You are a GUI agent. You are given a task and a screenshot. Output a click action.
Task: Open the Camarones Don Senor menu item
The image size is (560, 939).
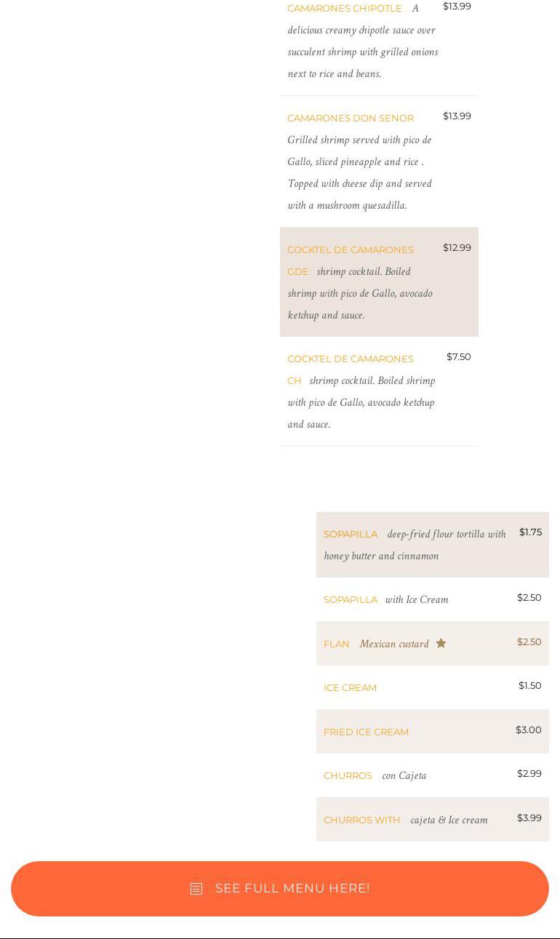351,118
